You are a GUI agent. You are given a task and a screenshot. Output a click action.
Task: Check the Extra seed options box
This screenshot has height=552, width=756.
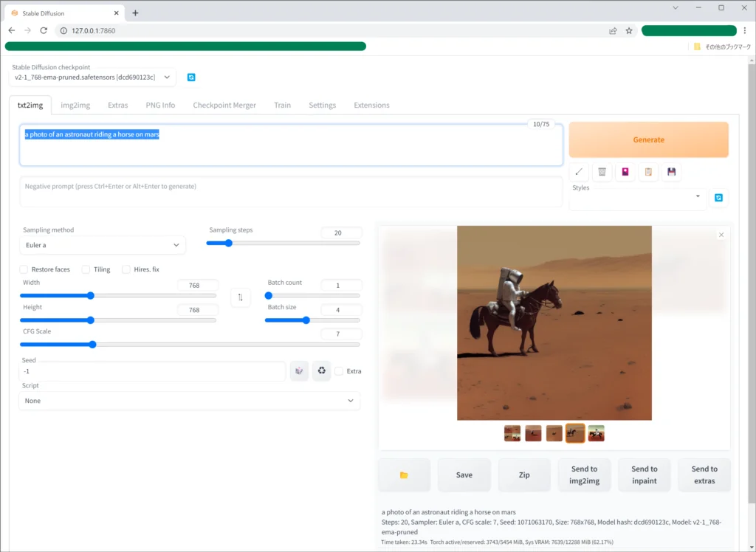(340, 371)
